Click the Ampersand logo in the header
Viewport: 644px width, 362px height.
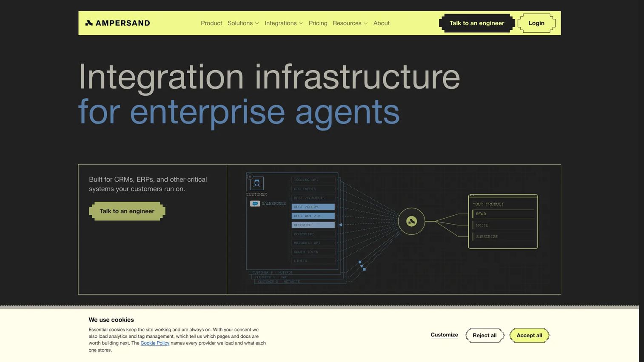117,23
